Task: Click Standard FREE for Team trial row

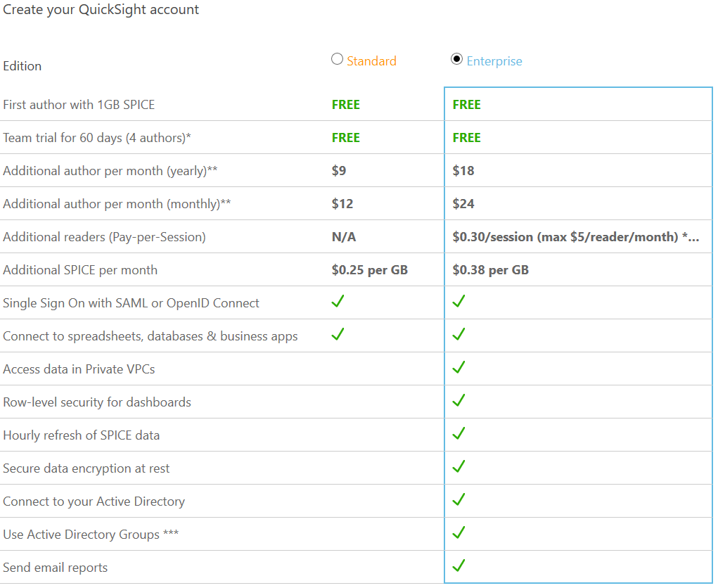Action: [346, 137]
